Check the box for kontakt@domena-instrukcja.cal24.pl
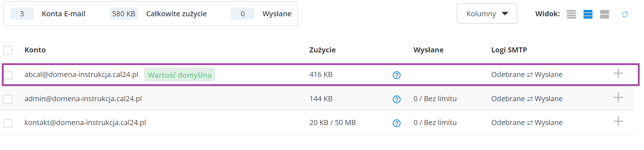Viewport: 644px width, 150px height. 8,123
